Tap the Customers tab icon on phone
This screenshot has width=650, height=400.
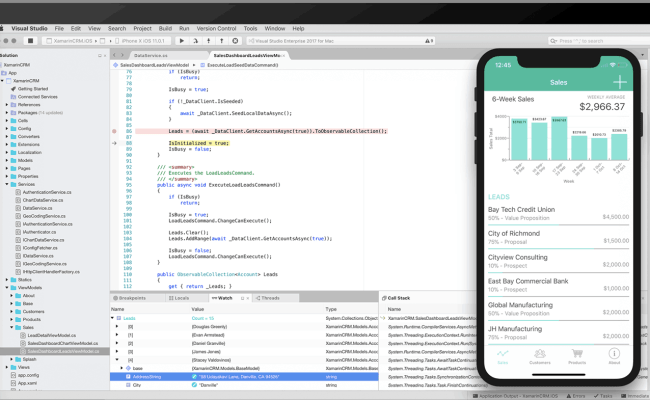coord(540,356)
